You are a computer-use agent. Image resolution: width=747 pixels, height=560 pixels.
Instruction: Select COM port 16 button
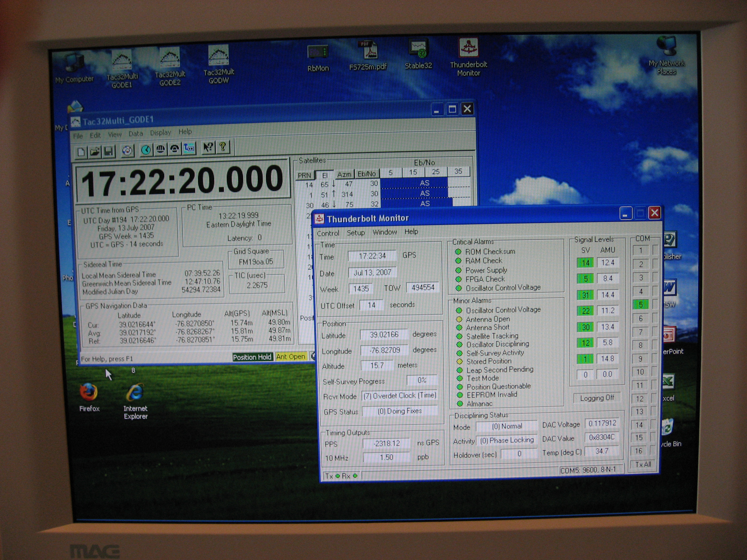(638, 451)
